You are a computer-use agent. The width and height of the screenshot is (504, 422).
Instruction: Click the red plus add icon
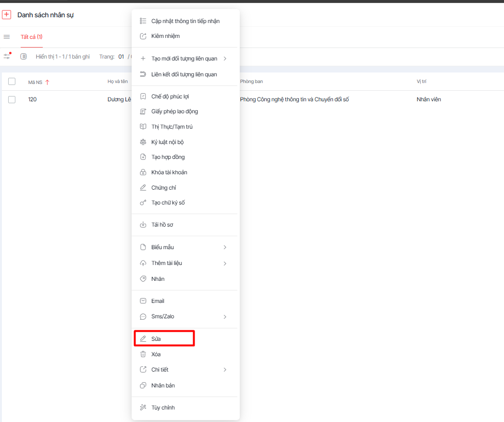tap(7, 14)
